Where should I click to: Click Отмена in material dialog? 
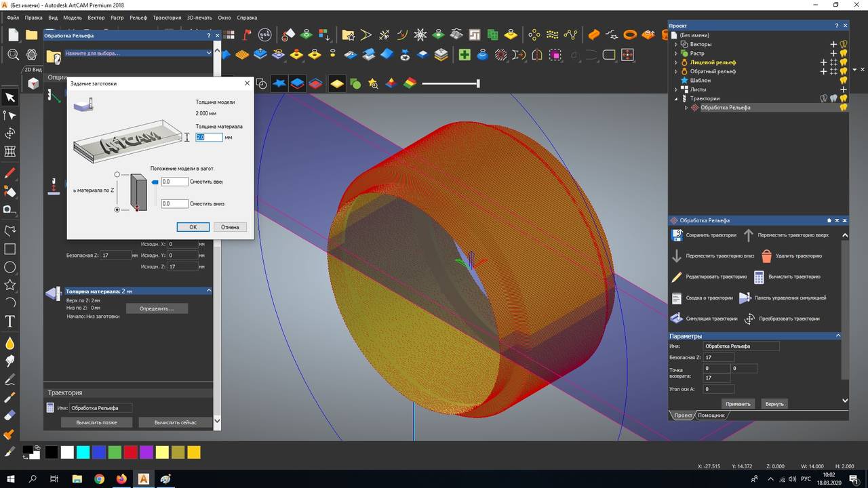230,227
